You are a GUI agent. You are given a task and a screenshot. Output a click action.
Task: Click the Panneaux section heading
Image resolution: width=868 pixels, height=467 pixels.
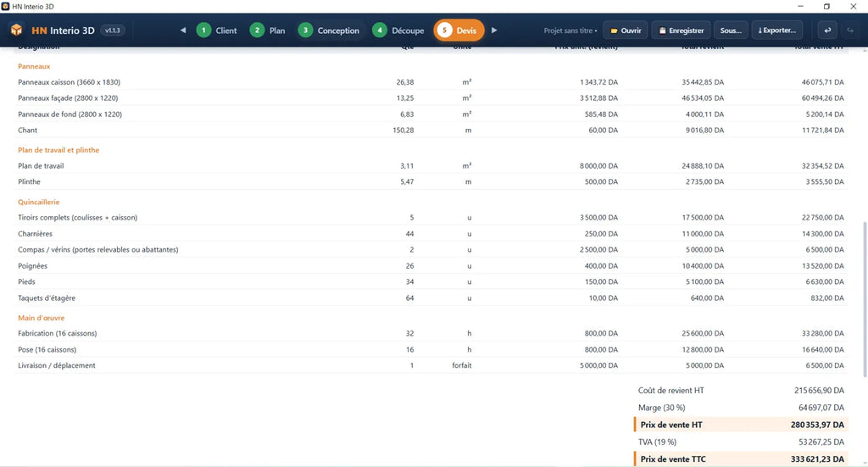(34, 66)
